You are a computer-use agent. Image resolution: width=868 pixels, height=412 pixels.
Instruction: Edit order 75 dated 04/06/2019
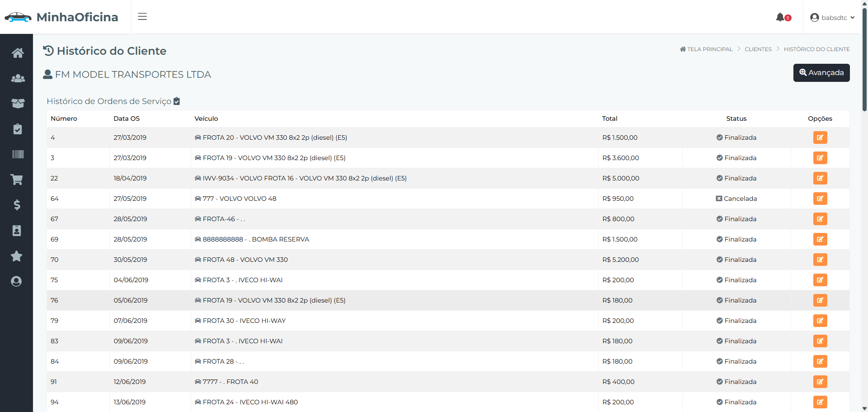coord(820,280)
